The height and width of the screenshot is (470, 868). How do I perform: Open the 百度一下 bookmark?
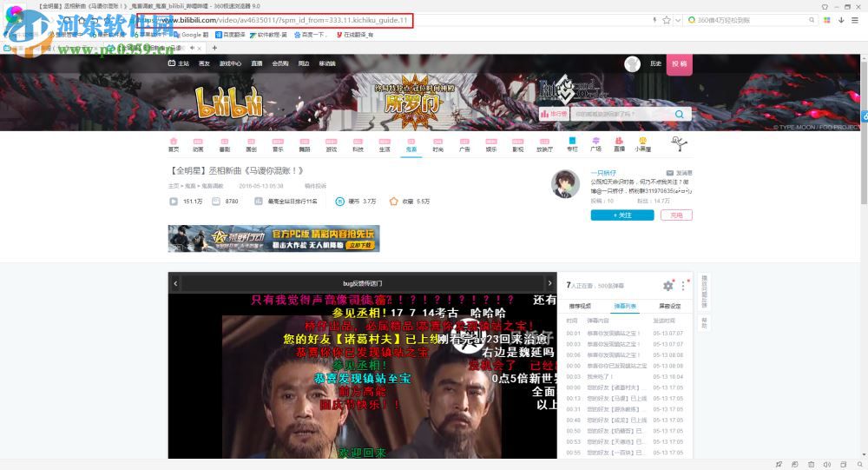click(x=309, y=35)
